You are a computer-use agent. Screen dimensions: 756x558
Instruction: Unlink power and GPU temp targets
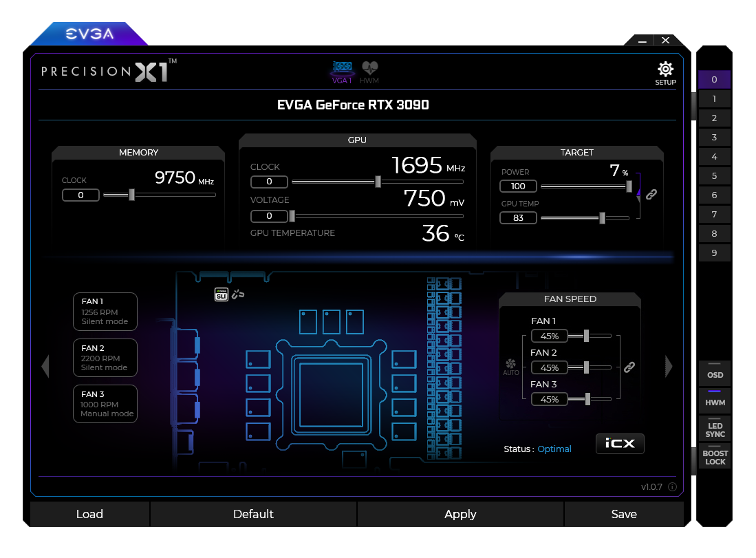[x=651, y=195]
